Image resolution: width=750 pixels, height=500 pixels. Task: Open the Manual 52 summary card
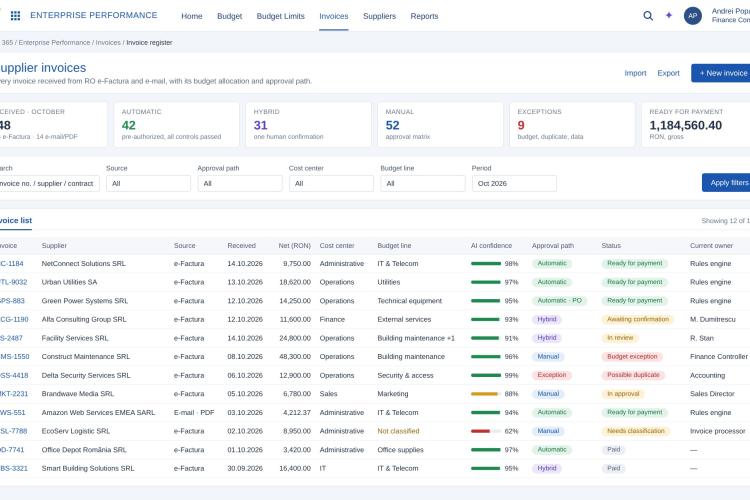coord(441,124)
